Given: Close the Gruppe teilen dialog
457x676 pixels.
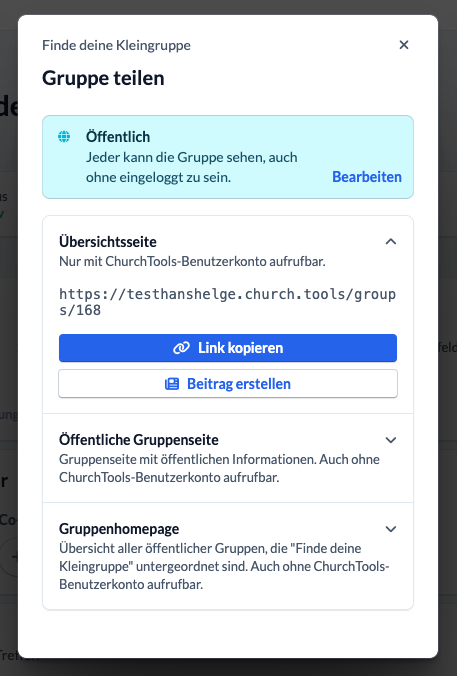Looking at the screenshot, I should tap(404, 45).
